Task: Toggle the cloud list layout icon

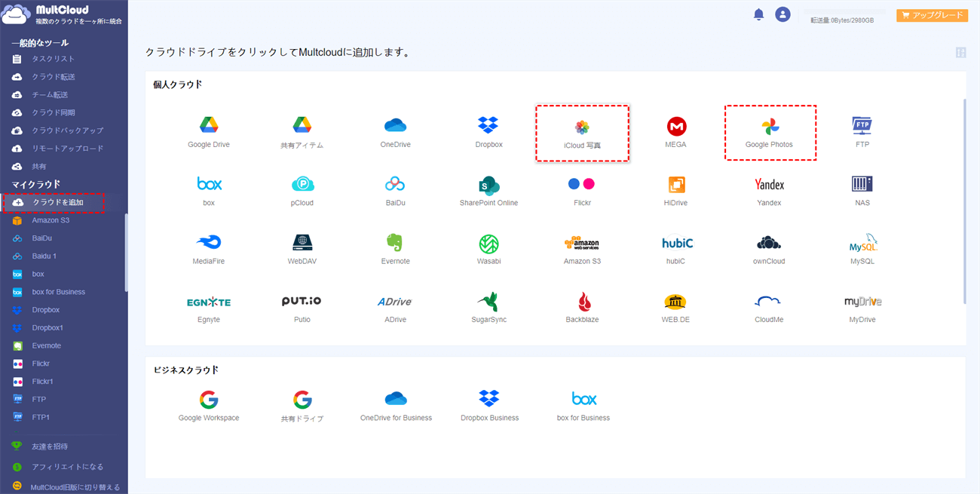Action: click(x=960, y=53)
